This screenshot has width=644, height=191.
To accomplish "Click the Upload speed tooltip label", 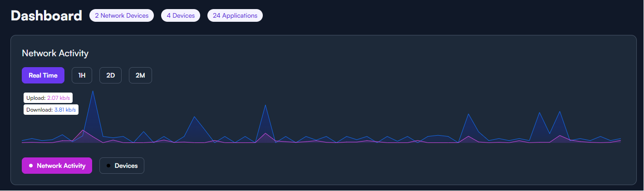I will (48, 98).
